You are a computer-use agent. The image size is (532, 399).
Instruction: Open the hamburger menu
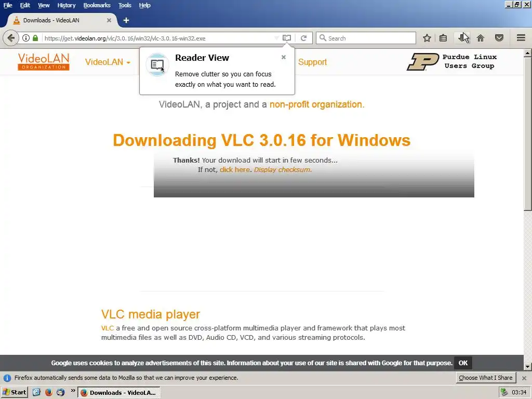(x=521, y=37)
